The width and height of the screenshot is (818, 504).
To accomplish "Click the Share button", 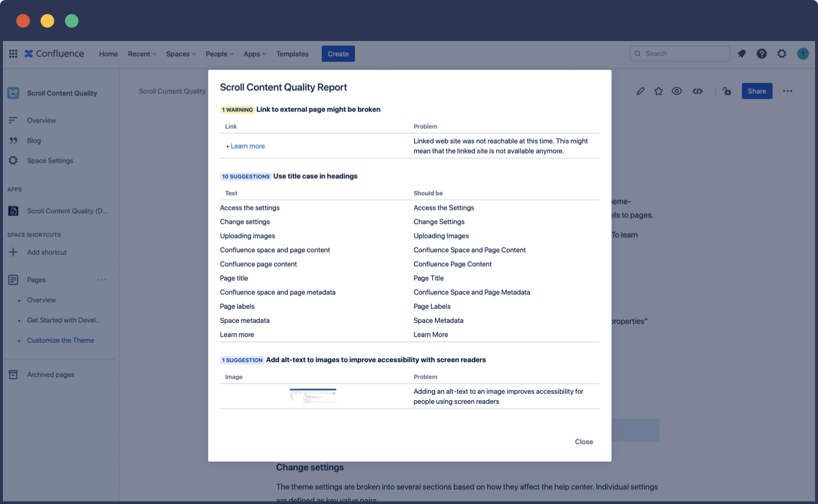I will pos(757,91).
